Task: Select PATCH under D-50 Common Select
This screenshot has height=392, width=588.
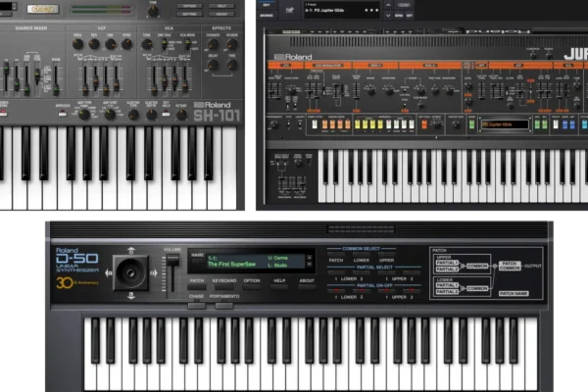Action: tap(336, 255)
